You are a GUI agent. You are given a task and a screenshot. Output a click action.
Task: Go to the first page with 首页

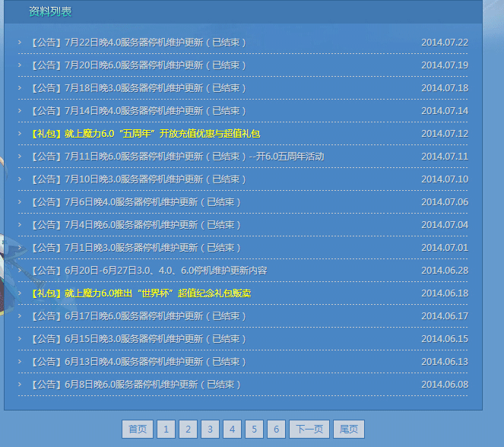coord(138,430)
